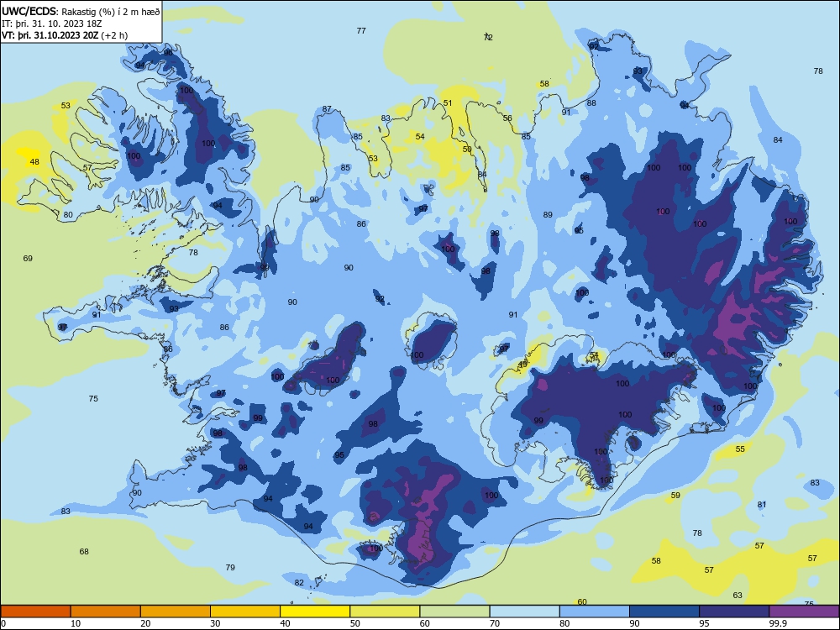The width and height of the screenshot is (840, 630).
Task: Click the purple 99.9+ legend swatch
Action: point(804,612)
